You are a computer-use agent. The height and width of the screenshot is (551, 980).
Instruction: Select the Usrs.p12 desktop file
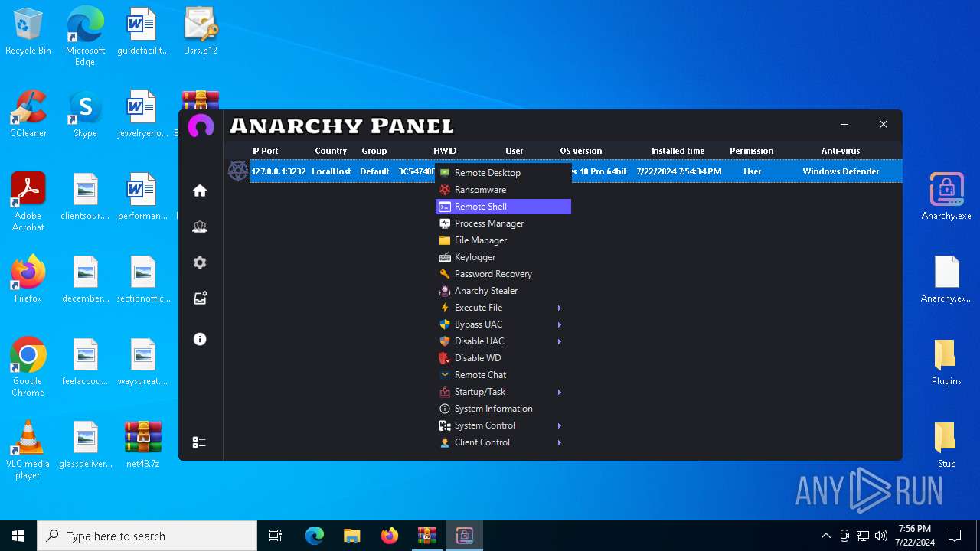coord(201,31)
